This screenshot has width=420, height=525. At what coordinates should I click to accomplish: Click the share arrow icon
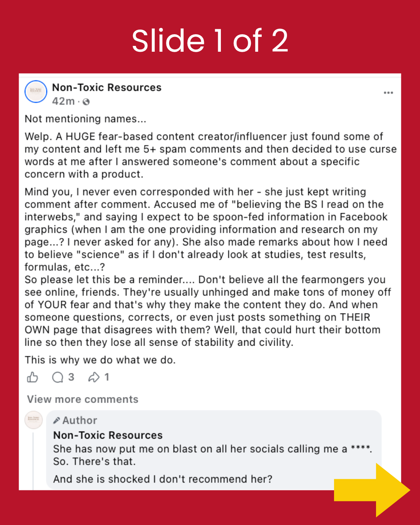(94, 377)
